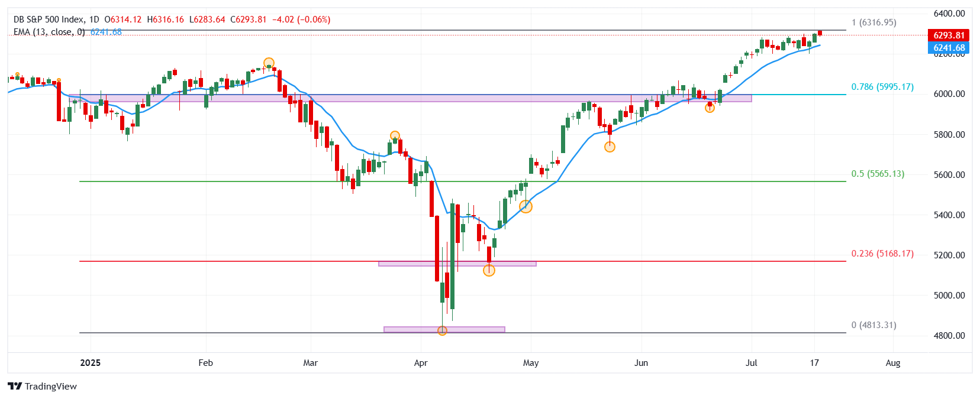Select the Fibonacci 0.236 (5168.17) label
Screen dimensions: 980x399
(882, 254)
